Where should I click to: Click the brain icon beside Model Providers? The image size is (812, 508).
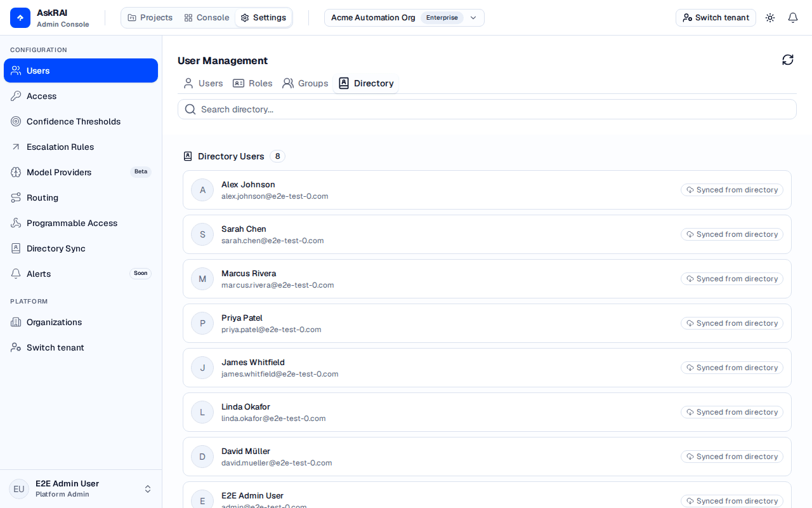pos(16,172)
